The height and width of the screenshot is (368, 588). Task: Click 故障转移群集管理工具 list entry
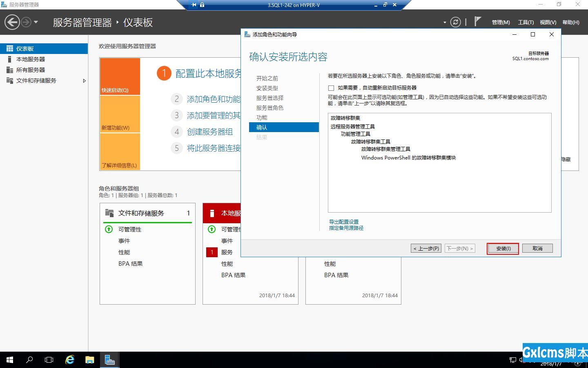[x=386, y=149]
